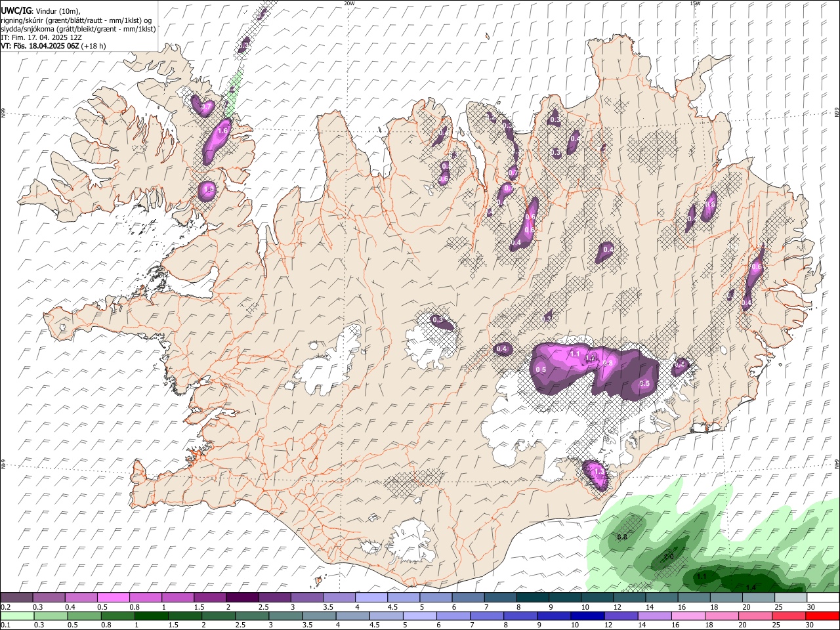Click the 4.5 label under the top legend row
Image resolution: width=840 pixels, height=630 pixels.
[392, 607]
